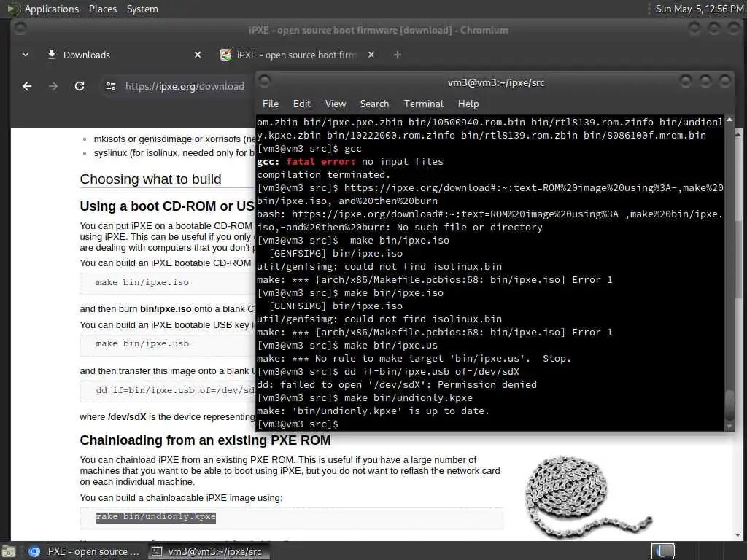Screen dimensions: 747x560
Task: Close the Chromium window
Action: (x=734, y=28)
